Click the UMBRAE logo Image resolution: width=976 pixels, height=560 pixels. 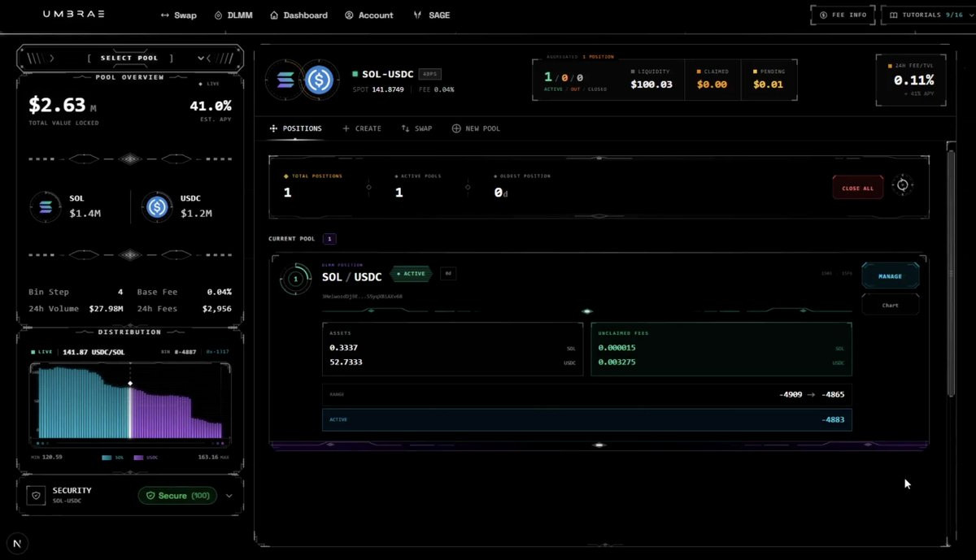73,14
